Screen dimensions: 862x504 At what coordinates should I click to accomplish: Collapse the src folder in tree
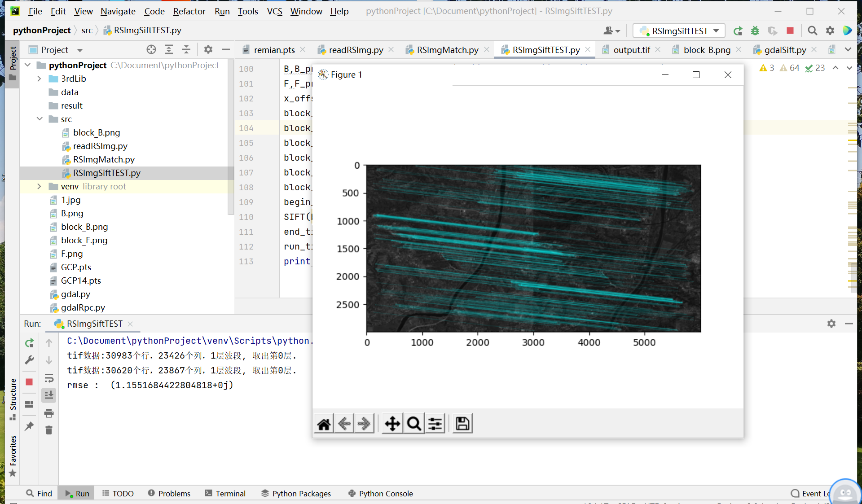point(40,119)
